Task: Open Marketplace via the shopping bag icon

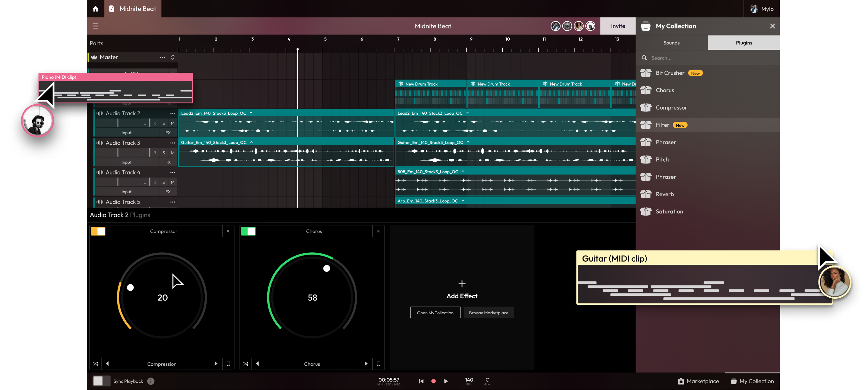Action: pyautogui.click(x=681, y=381)
